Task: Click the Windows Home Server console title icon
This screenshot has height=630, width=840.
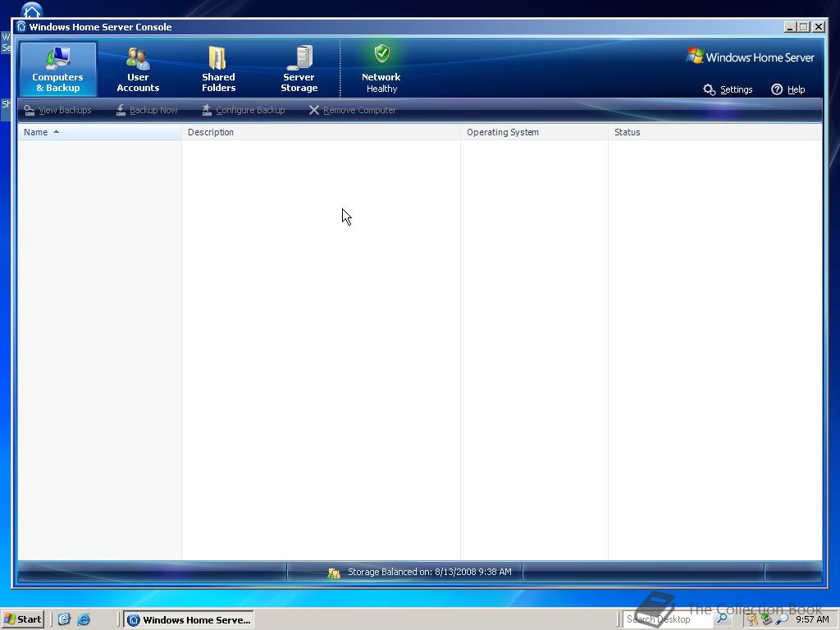Action: pyautogui.click(x=21, y=26)
